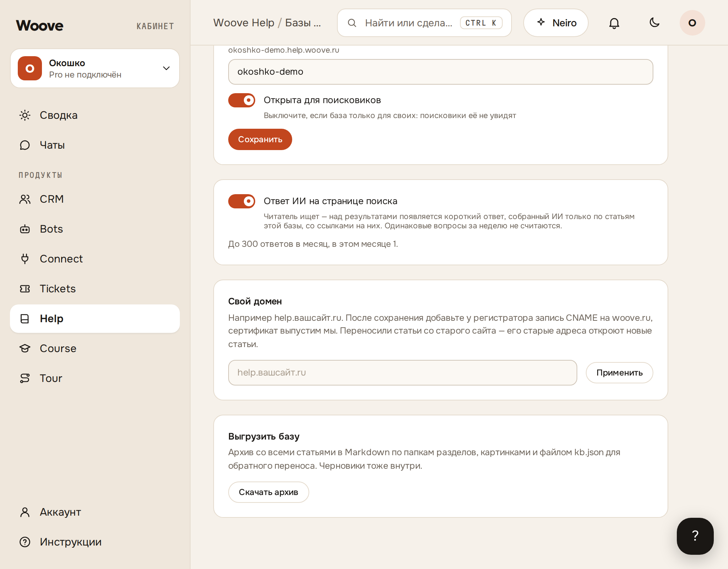Open the user profile avatar
Screen dimensions: 728x569
(692, 23)
